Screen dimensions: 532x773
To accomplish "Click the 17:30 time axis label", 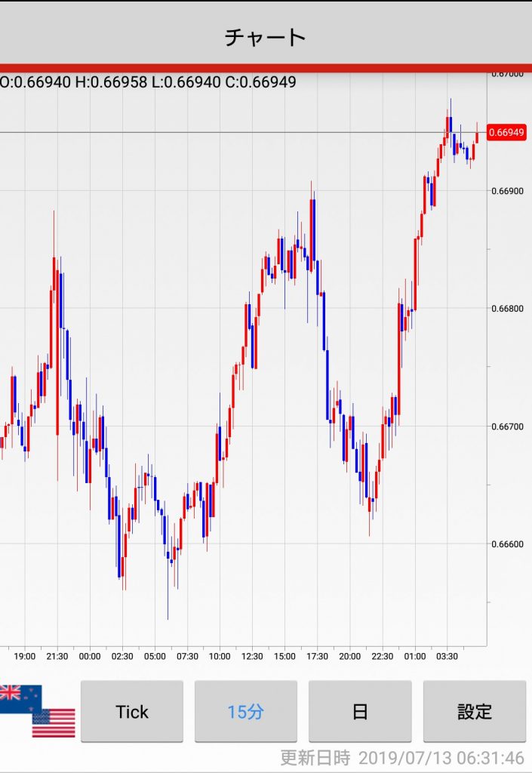I will [x=317, y=657].
